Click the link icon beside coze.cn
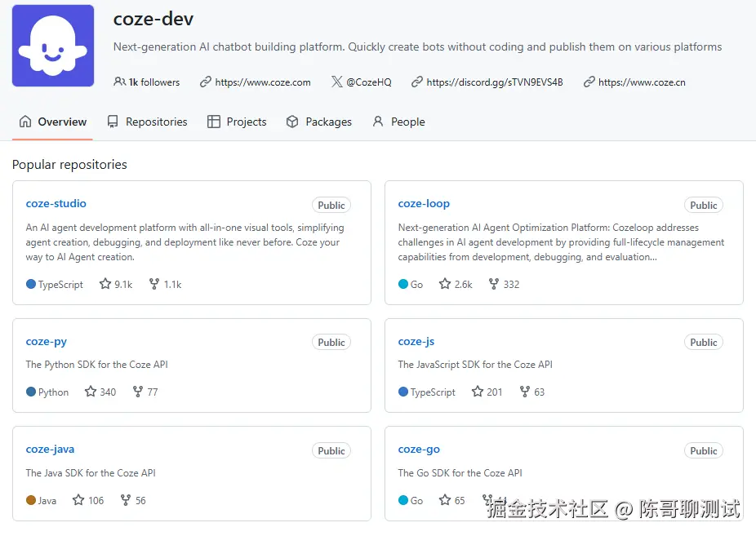 point(589,82)
